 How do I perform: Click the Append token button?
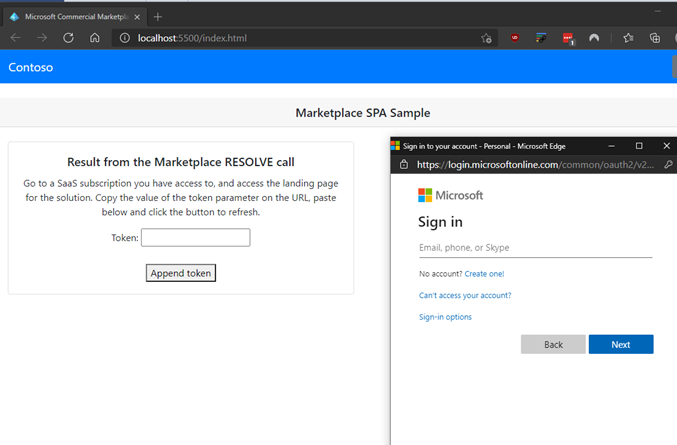[181, 273]
